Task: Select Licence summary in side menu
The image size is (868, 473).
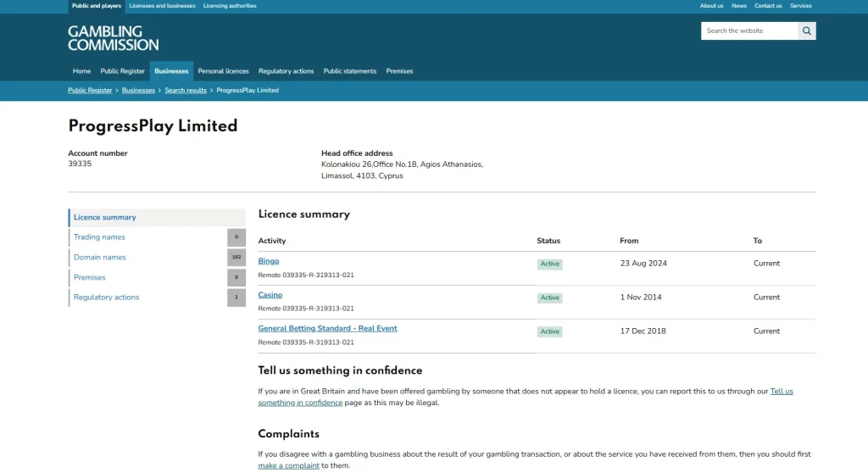Action: pos(157,218)
